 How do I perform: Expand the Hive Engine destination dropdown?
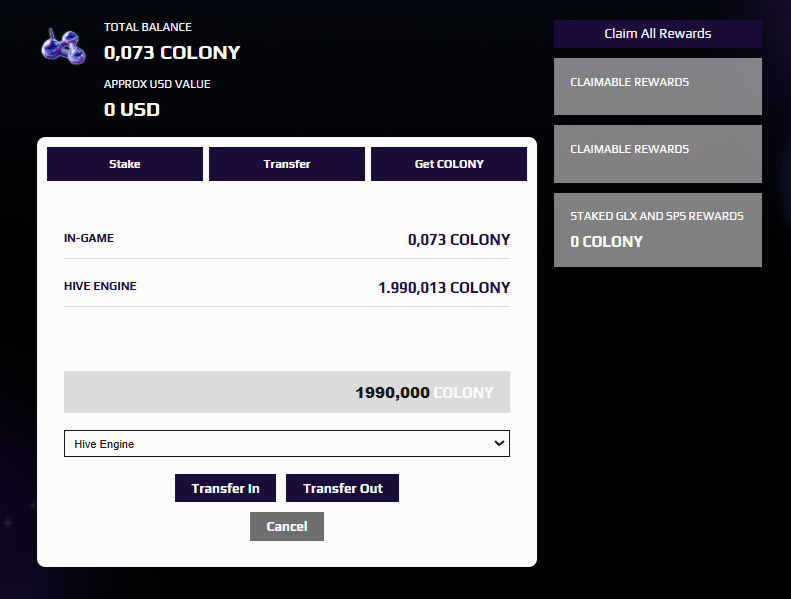click(x=287, y=444)
